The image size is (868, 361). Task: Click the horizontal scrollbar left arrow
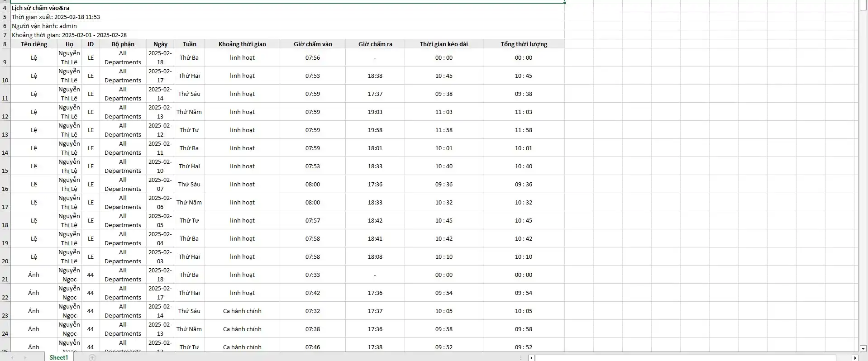[x=532, y=358]
